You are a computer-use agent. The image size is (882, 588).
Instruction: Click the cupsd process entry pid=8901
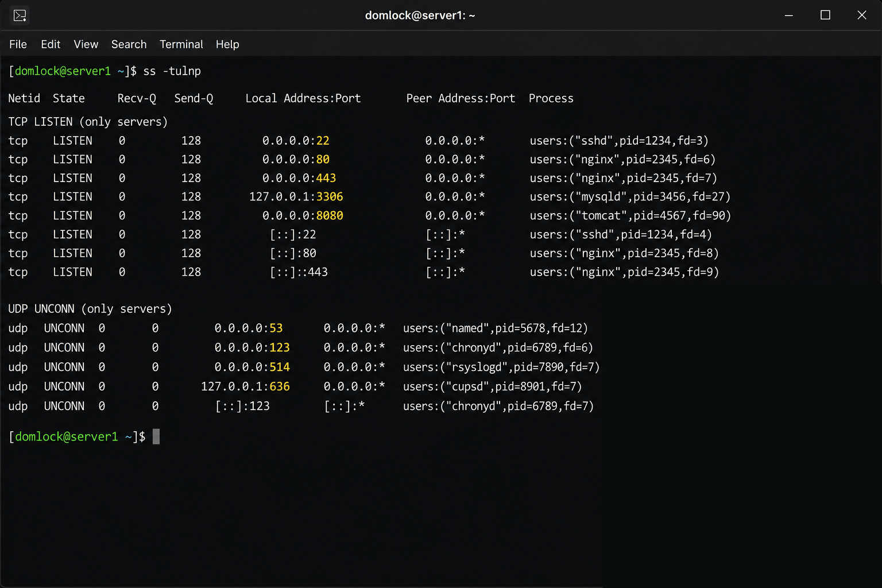click(493, 387)
